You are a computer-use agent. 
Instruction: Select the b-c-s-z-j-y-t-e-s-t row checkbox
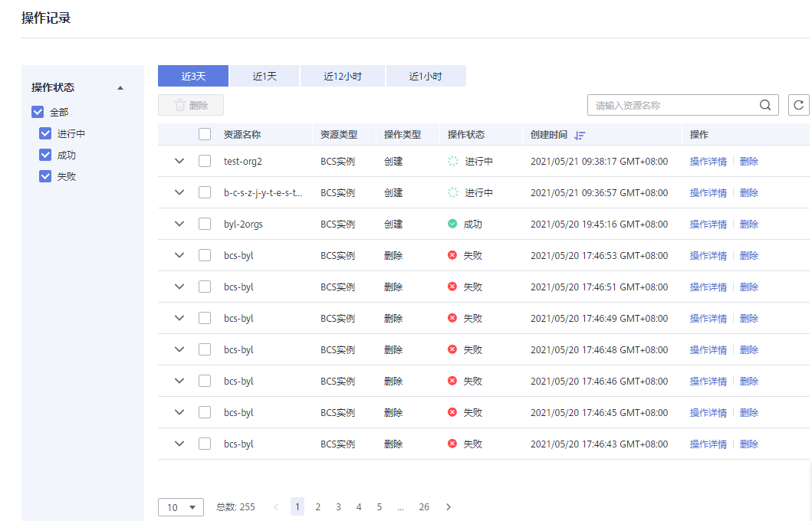205,192
